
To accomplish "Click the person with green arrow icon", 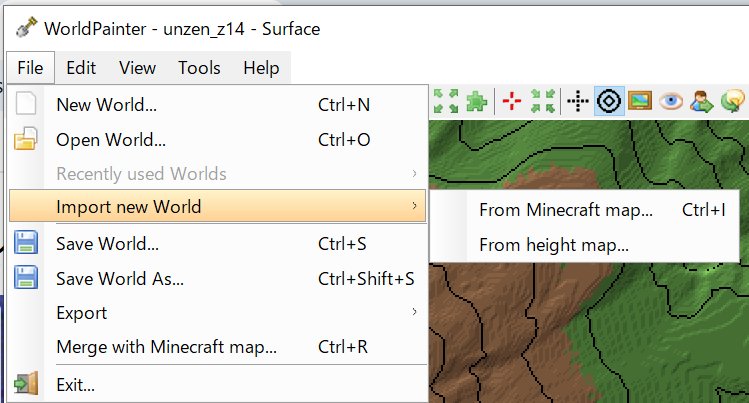I will coord(702,101).
